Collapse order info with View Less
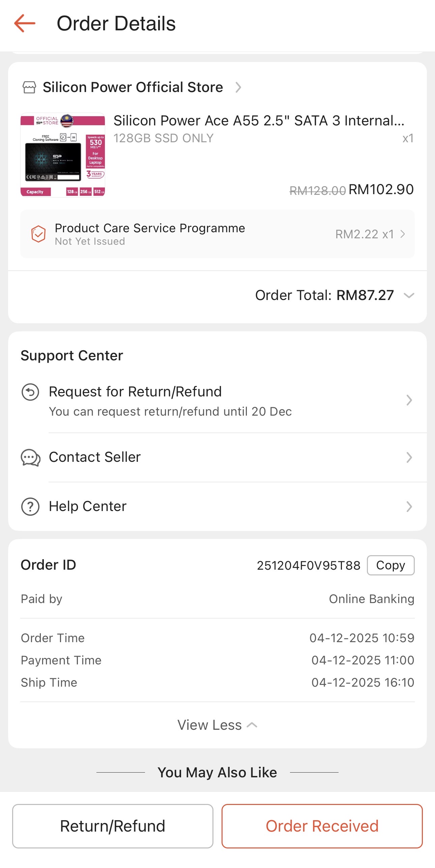Viewport: 435px width, 868px height. 217,725
